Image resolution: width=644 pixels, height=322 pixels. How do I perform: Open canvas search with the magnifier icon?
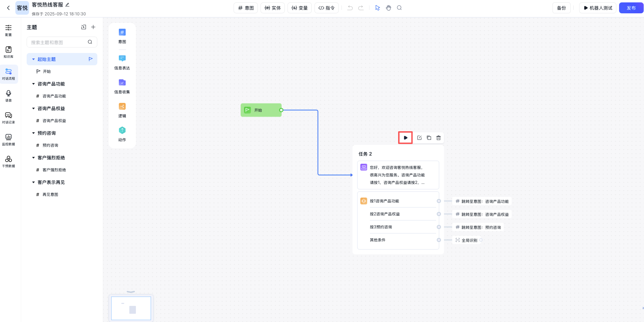(399, 8)
